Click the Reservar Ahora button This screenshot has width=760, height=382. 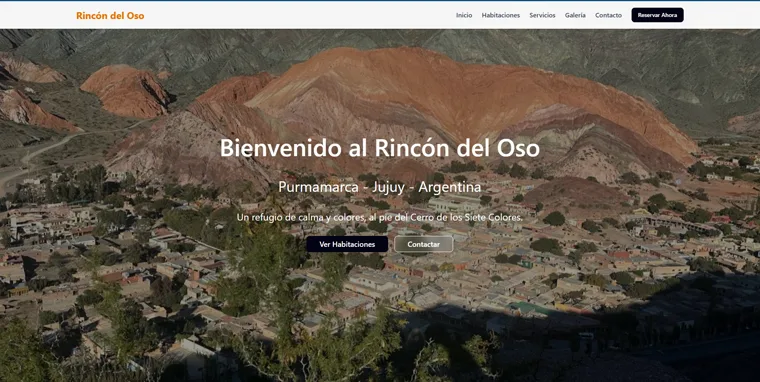pyautogui.click(x=657, y=15)
